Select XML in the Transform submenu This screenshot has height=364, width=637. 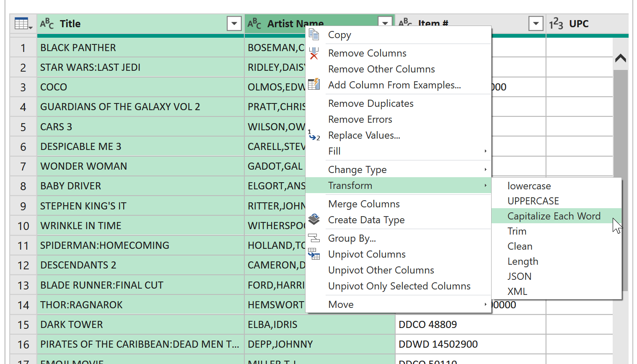click(x=557, y=292)
